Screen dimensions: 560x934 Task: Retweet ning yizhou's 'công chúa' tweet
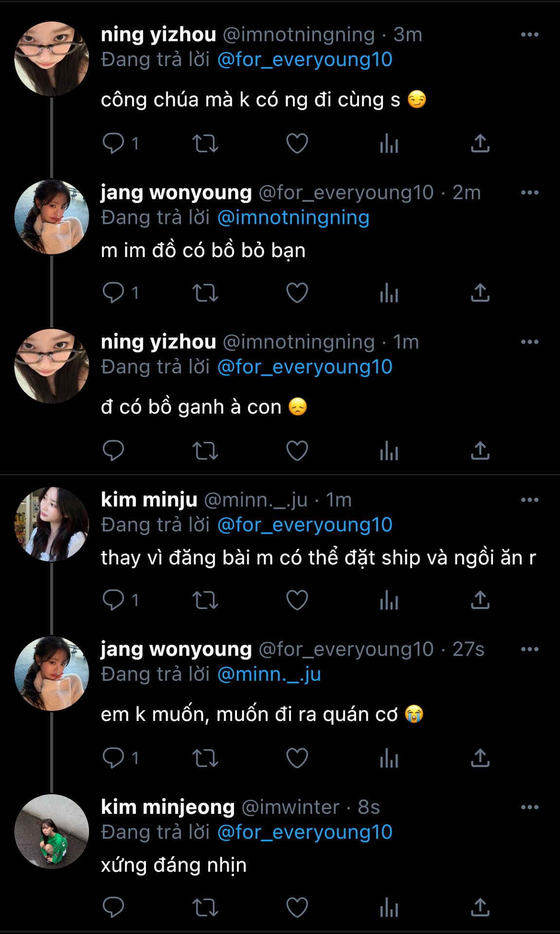click(205, 144)
